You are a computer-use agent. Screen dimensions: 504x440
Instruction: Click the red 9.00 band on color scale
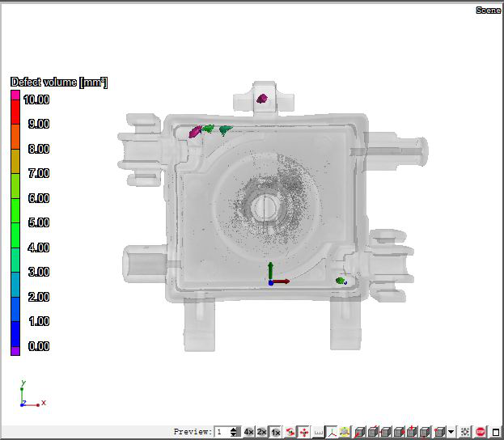click(x=15, y=124)
